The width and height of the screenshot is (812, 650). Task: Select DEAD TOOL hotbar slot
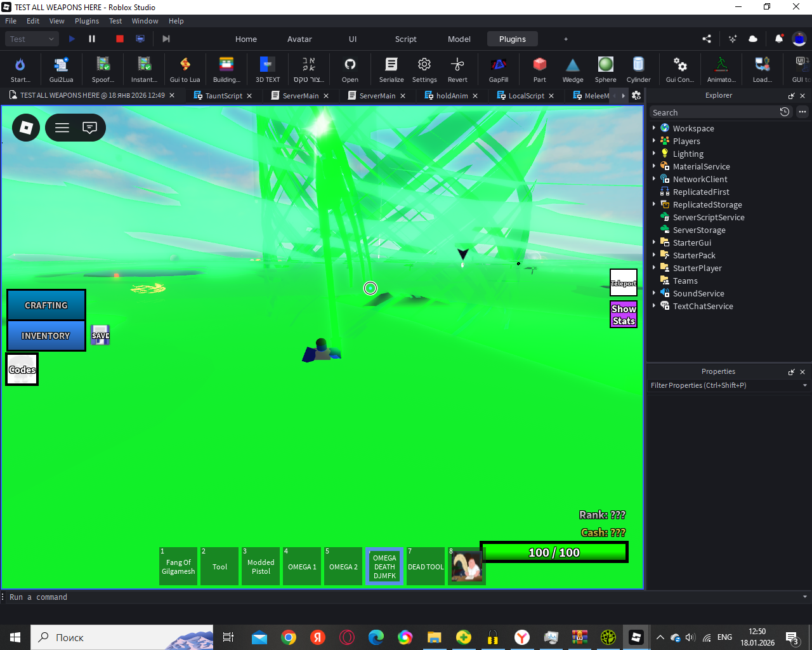(426, 566)
